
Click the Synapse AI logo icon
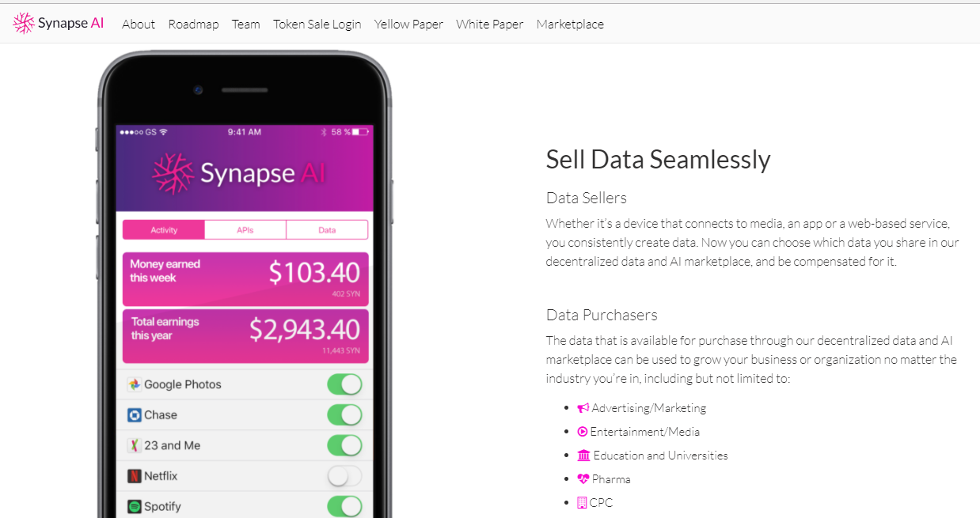click(24, 23)
